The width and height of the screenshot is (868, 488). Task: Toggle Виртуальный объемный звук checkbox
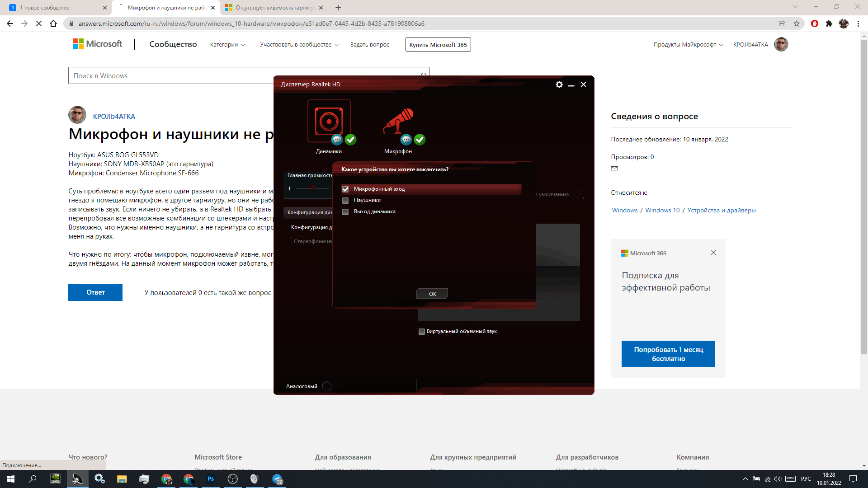(422, 332)
